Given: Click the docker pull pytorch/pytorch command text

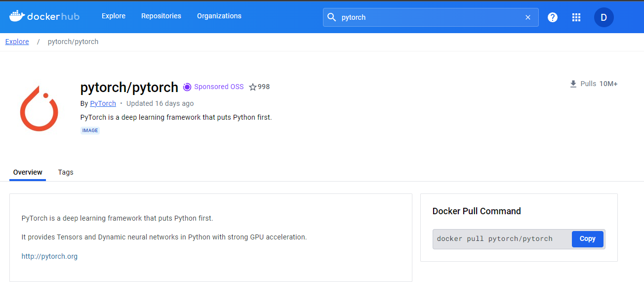Looking at the screenshot, I should coord(495,239).
